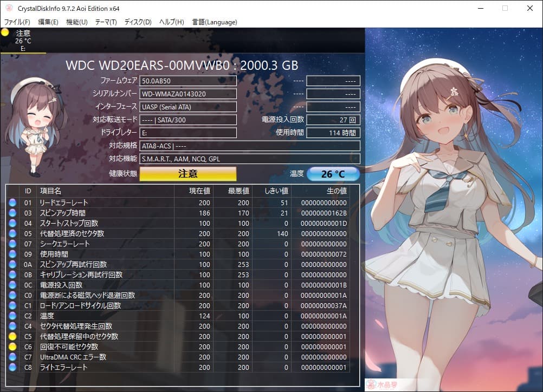Select the E: drive tab with 26 °C
The width and height of the screenshot is (543, 392).
tap(23, 41)
